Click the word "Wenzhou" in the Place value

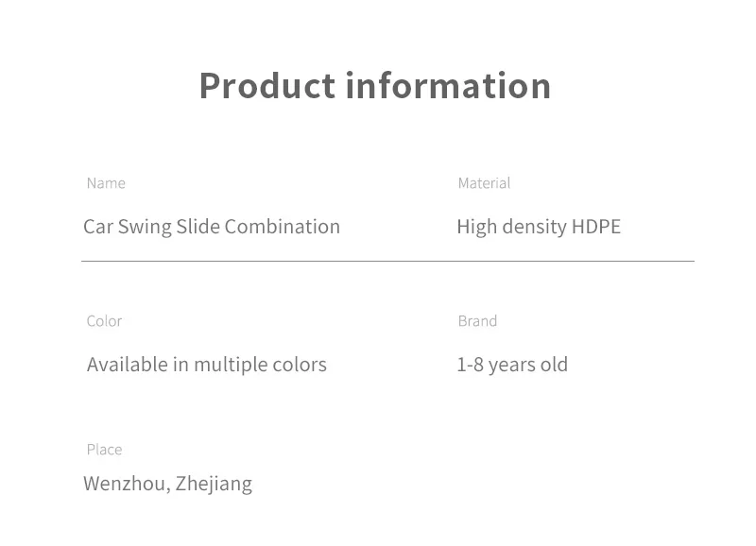coord(125,484)
